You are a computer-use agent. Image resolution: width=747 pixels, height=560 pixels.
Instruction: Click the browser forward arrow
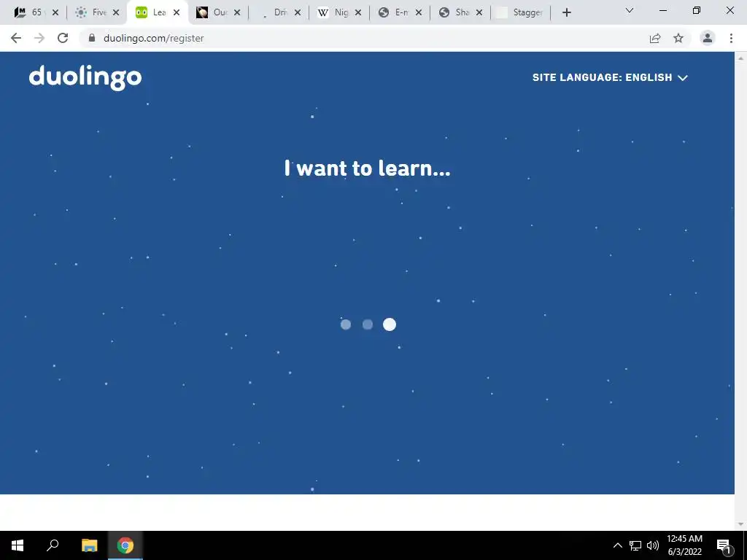coord(39,38)
